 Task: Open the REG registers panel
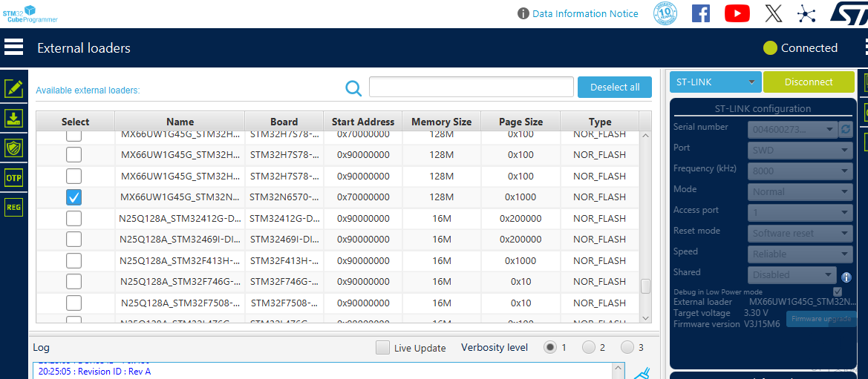(13, 208)
